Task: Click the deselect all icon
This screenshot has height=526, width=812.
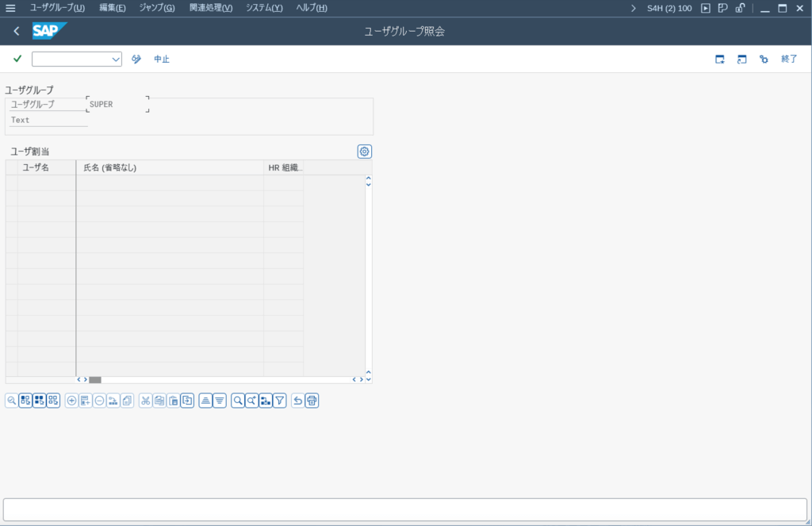Action: pyautogui.click(x=53, y=401)
